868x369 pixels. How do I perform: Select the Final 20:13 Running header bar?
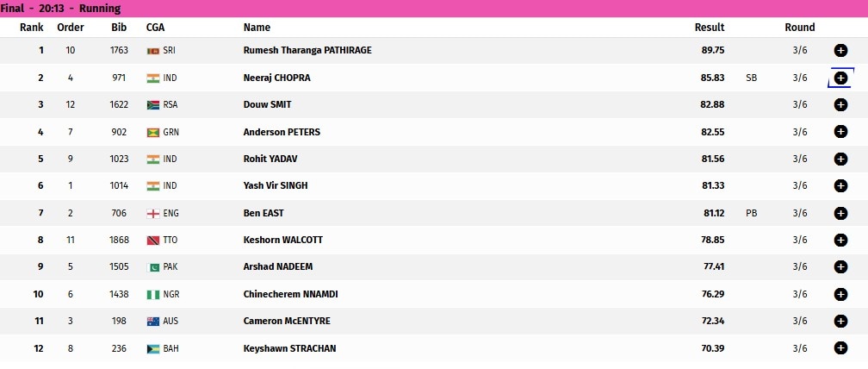tap(434, 9)
